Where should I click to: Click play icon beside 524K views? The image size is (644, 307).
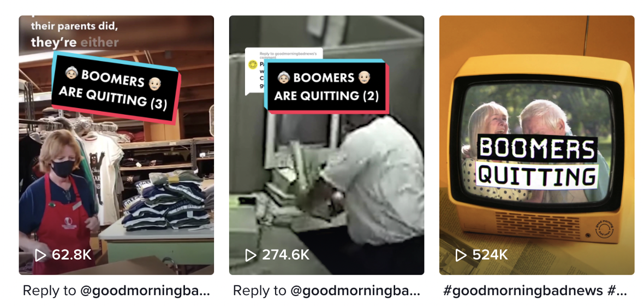point(461,255)
